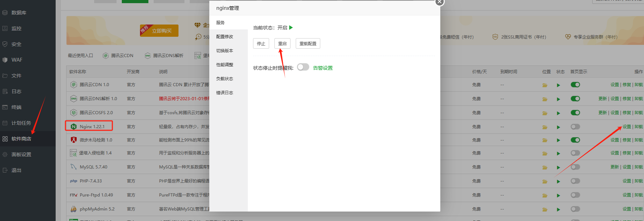This screenshot has height=221, width=644.
Task: Click the 停止 stop button
Action: click(x=261, y=43)
